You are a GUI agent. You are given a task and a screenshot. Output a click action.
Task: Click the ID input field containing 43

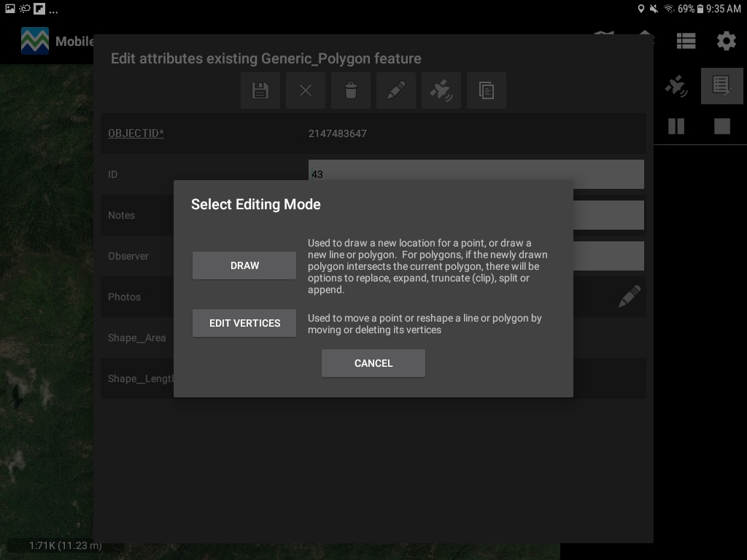(476, 174)
